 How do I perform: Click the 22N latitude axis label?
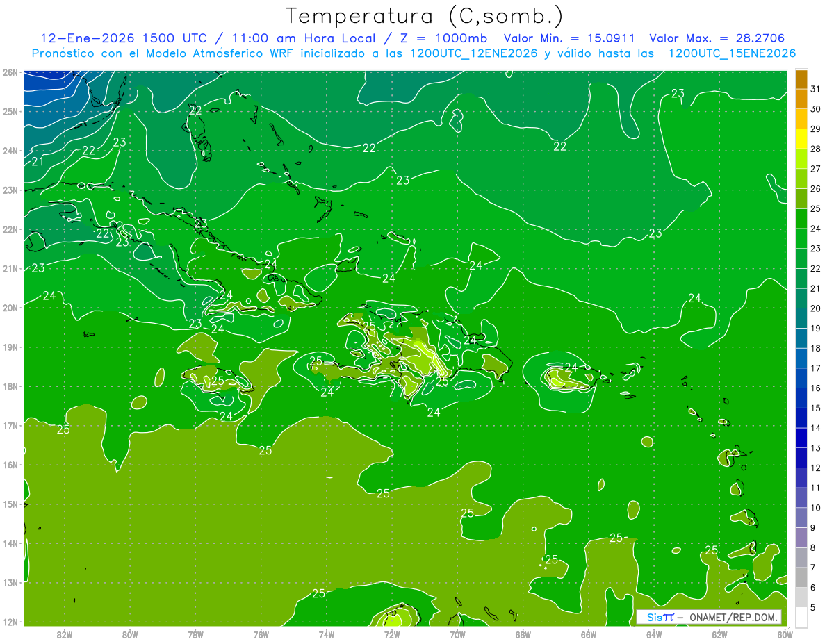click(10, 229)
